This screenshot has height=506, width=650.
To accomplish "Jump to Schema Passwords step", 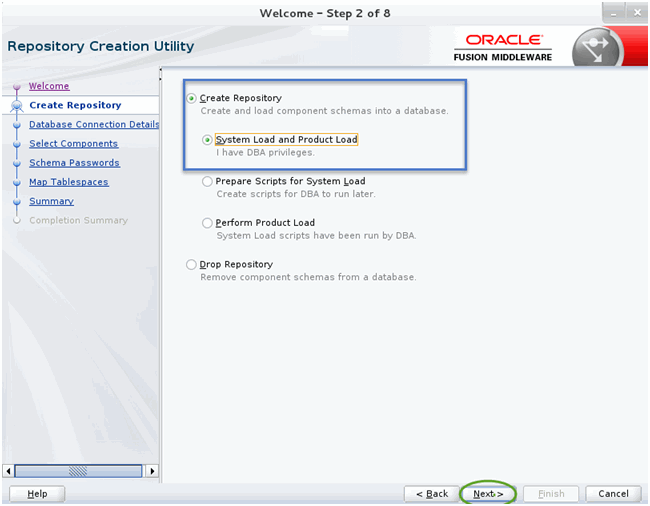I will tap(74, 163).
